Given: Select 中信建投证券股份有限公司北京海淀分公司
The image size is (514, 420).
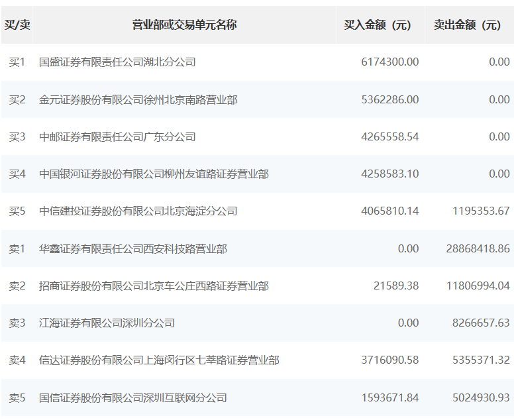Looking at the screenshot, I should coord(138,211).
